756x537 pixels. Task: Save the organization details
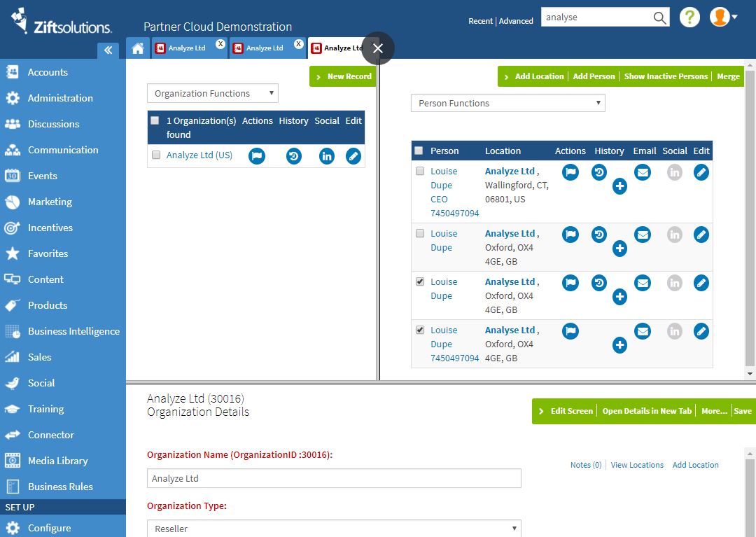pyautogui.click(x=743, y=411)
